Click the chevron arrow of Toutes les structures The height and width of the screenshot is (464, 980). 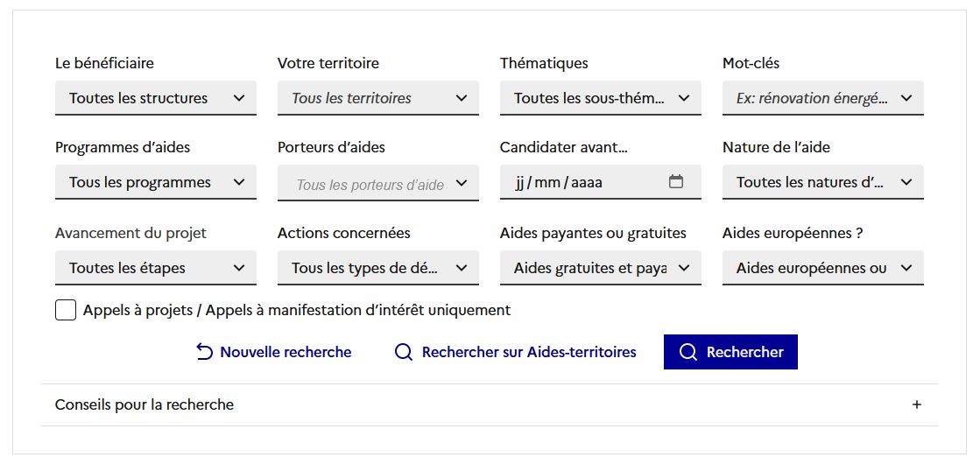239,98
